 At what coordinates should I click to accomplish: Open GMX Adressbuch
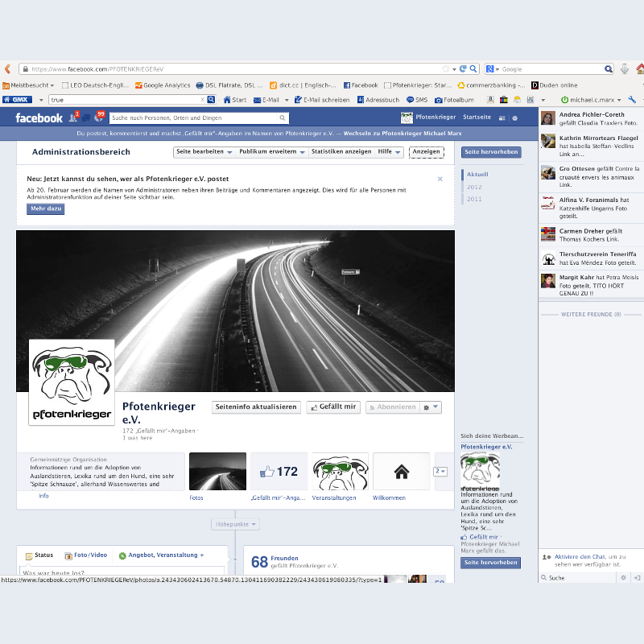(378, 100)
